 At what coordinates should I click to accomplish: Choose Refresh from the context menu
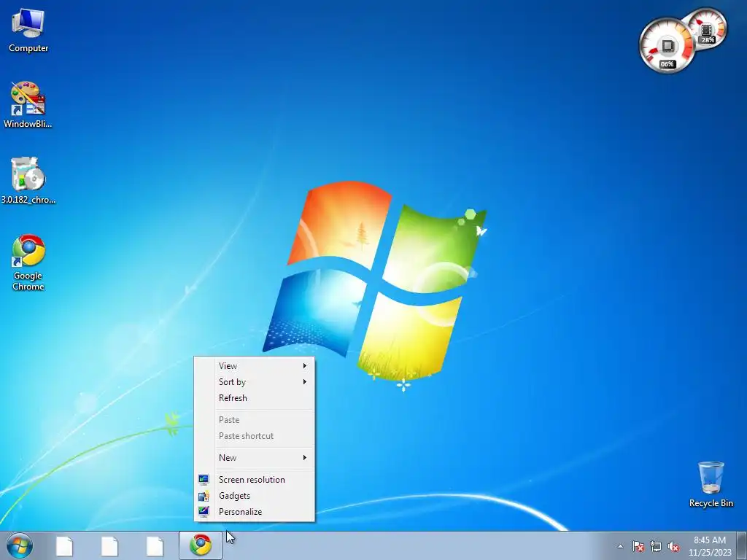254,398
